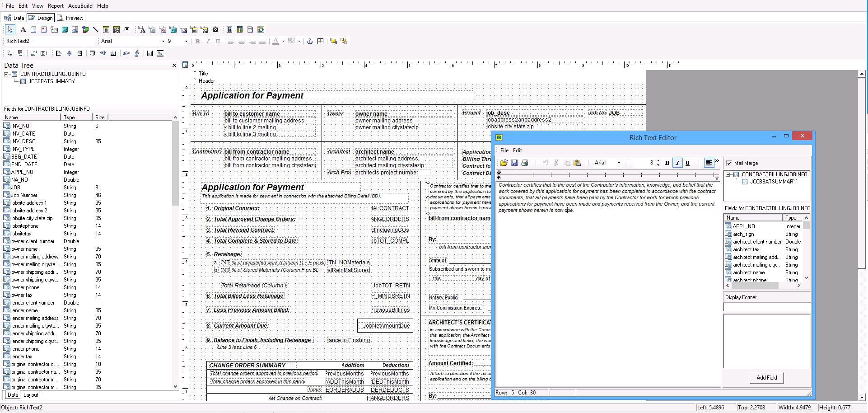868x413 pixels.
Task: Collapse the CONTRACTBILLINGJOBINFO node in Data Tree
Action: [6, 74]
